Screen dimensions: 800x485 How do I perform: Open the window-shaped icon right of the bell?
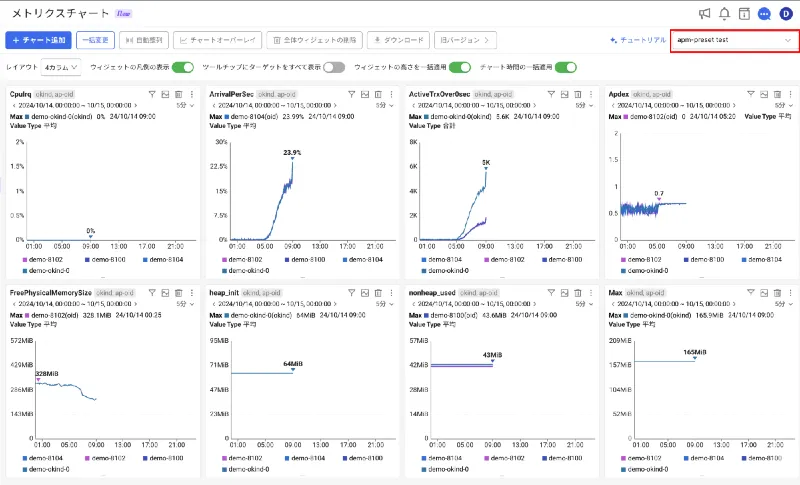[x=744, y=14]
